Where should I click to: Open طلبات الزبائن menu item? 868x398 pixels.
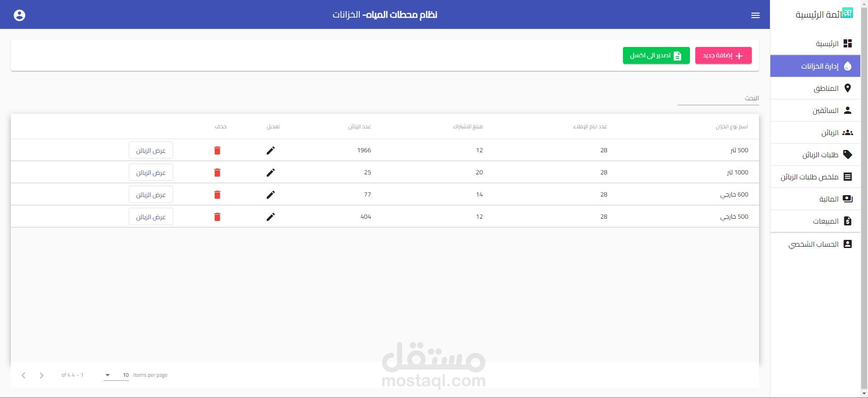coord(815,155)
